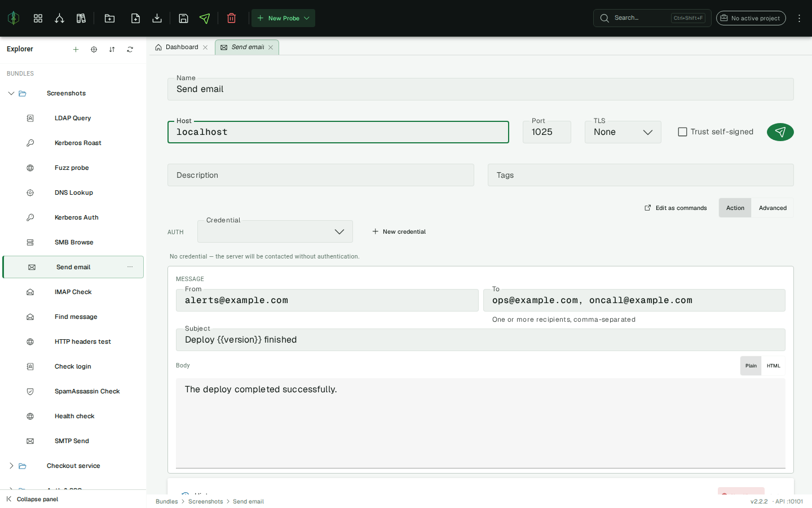The height and width of the screenshot is (508, 812).
Task: Click the download/import icon in toolbar
Action: (x=157, y=18)
